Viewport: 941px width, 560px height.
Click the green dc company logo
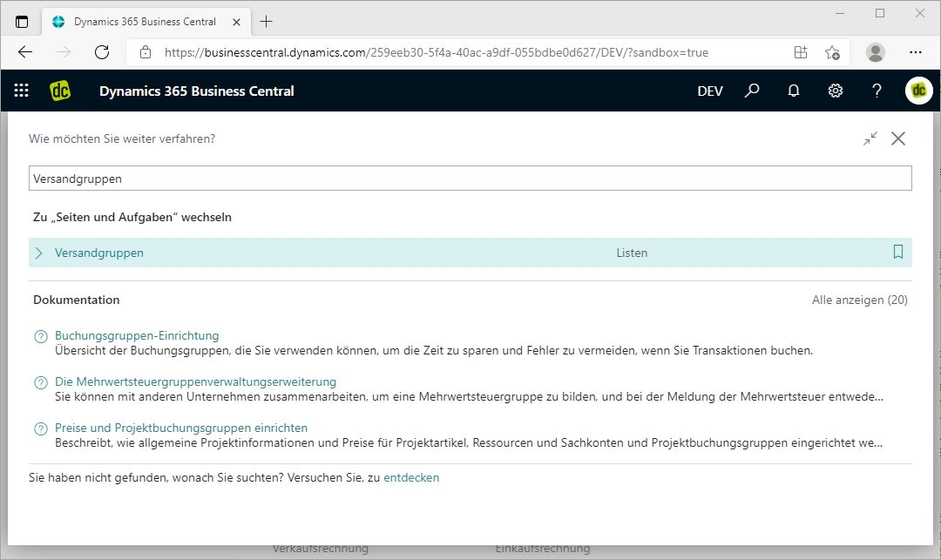60,91
